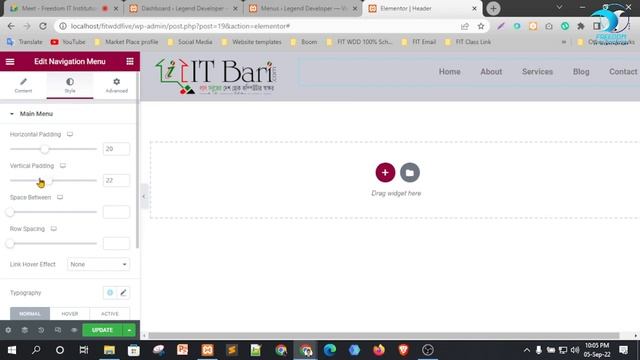This screenshot has height=360, width=640.
Task: Open the Social Media bookmarks folder
Action: point(190,42)
